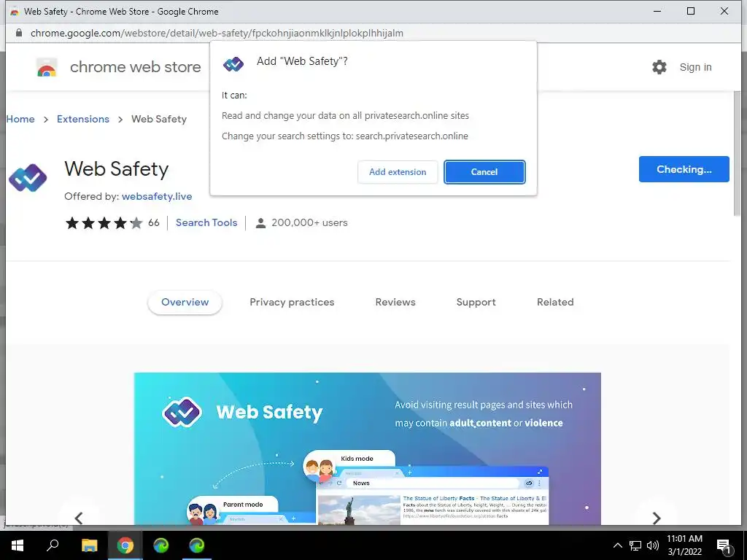Open the Search Tools category link
747x560 pixels.
coord(206,223)
